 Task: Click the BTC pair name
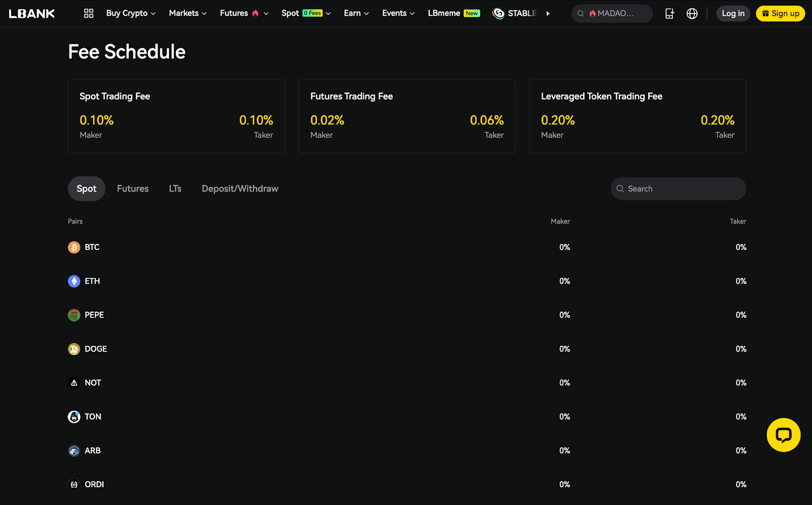(x=92, y=247)
